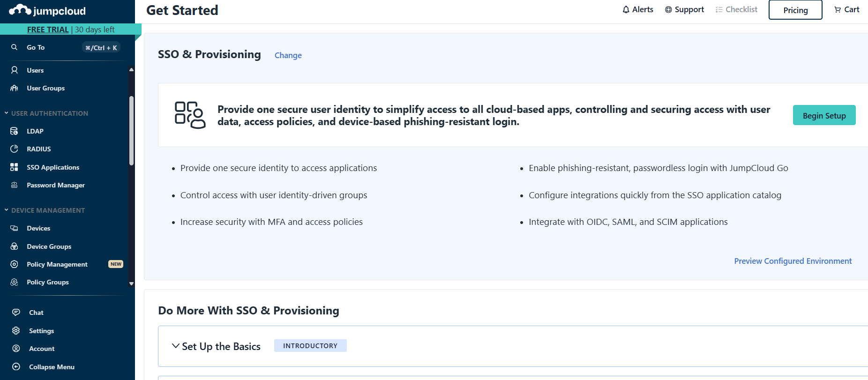Click the Change link
Screen dimensions: 868x380
pyautogui.click(x=288, y=55)
